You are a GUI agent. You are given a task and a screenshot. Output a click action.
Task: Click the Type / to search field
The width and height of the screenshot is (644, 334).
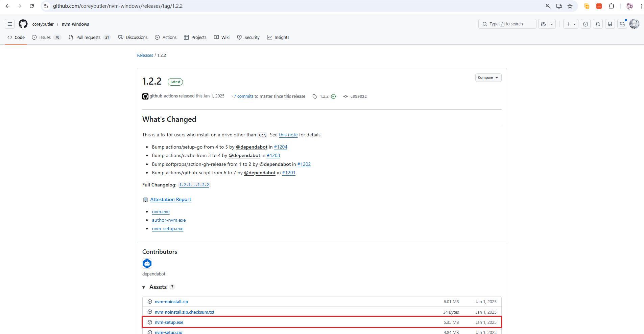(507, 24)
